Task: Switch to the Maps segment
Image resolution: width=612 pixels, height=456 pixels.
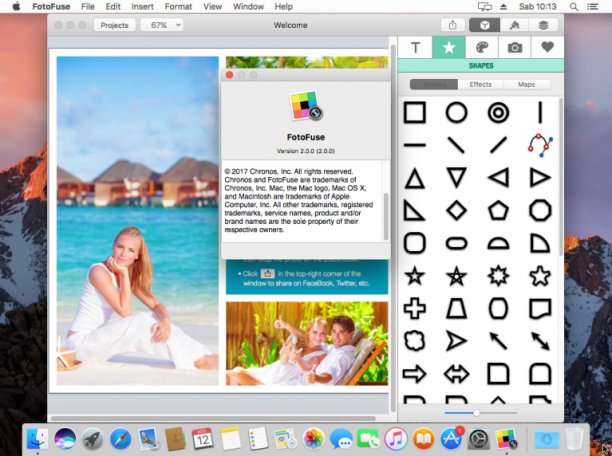Action: [x=527, y=84]
